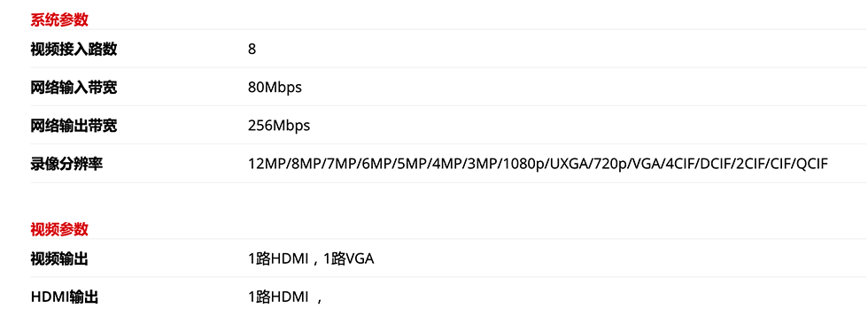
Task: Click the 系统参数 section heading
Action: [59, 19]
